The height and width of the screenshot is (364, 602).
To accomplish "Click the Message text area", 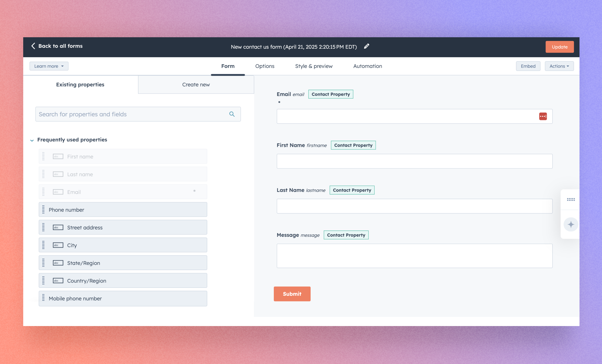I will [x=414, y=256].
